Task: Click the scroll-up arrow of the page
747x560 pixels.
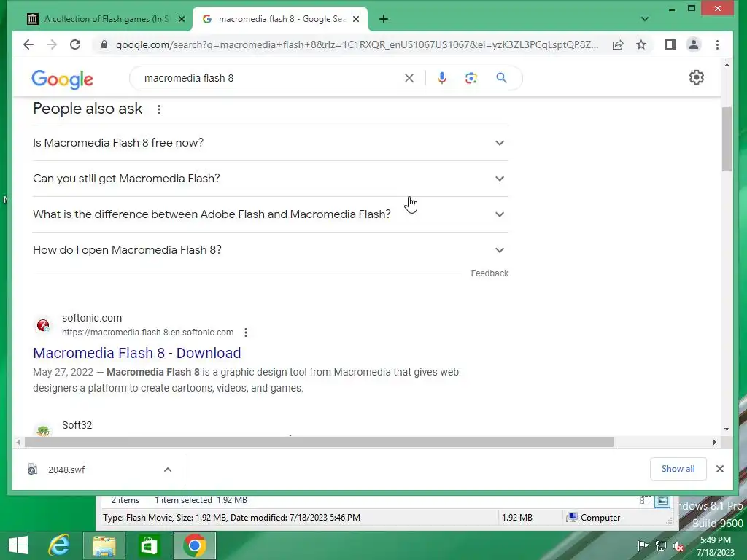Action: [727, 65]
